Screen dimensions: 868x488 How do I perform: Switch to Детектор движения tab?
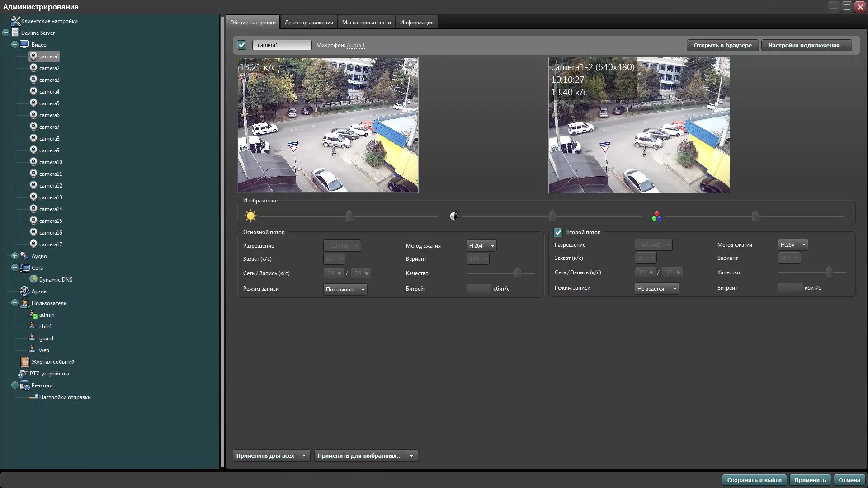(309, 22)
